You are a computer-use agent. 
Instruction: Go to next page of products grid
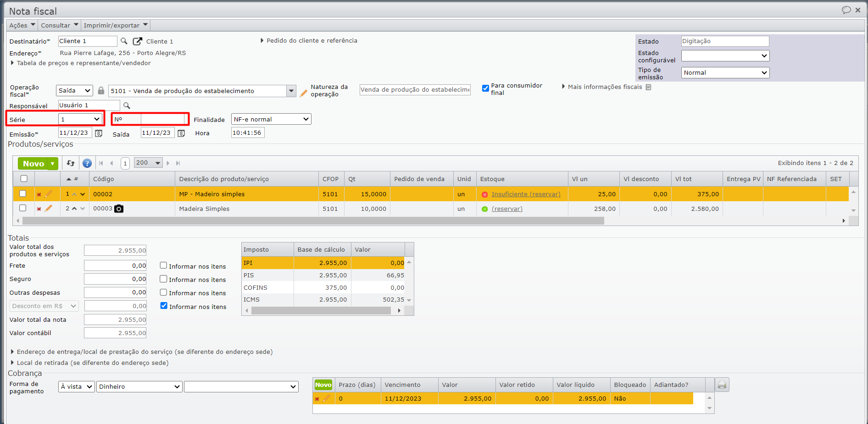pyautogui.click(x=168, y=163)
